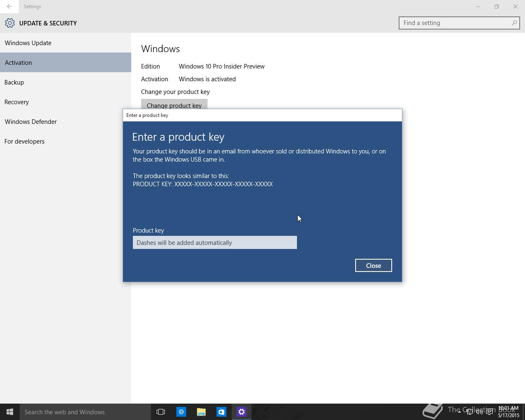Open the Windows Start button
This screenshot has height=420, width=525.
pyautogui.click(x=10, y=412)
